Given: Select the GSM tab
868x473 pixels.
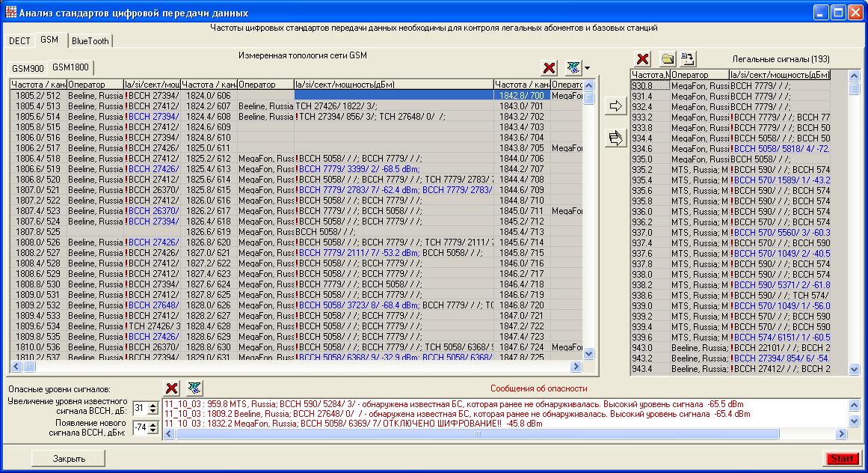Looking at the screenshot, I should (49, 40).
